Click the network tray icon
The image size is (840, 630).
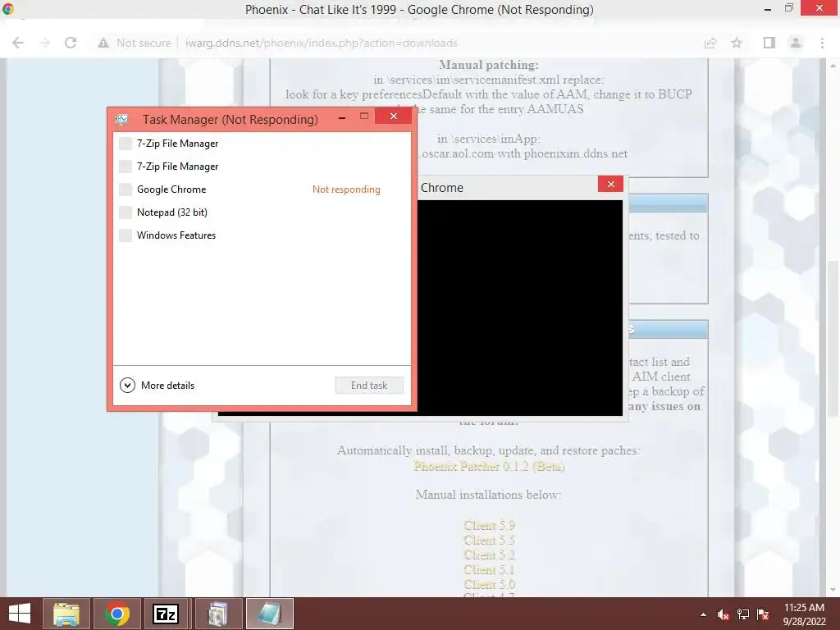[743, 615]
